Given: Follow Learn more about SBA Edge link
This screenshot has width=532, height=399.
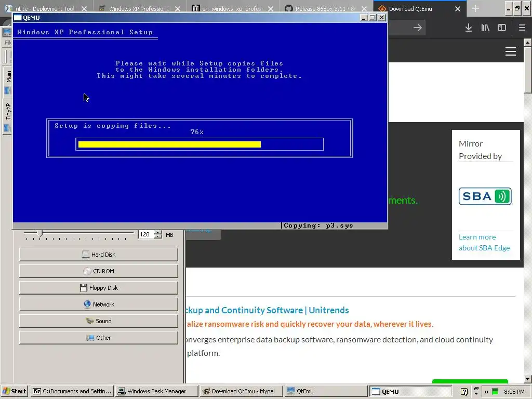Looking at the screenshot, I should tap(484, 242).
